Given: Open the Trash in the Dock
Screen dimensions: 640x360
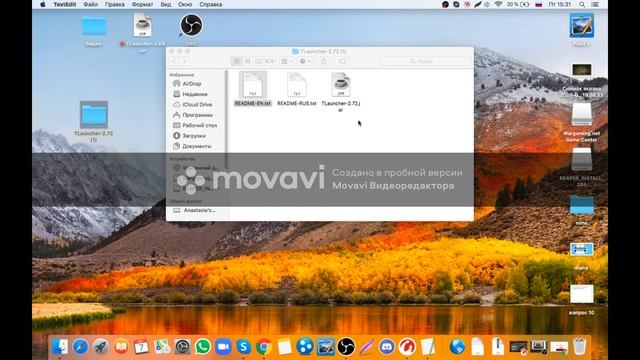Looking at the screenshot, I should (579, 347).
